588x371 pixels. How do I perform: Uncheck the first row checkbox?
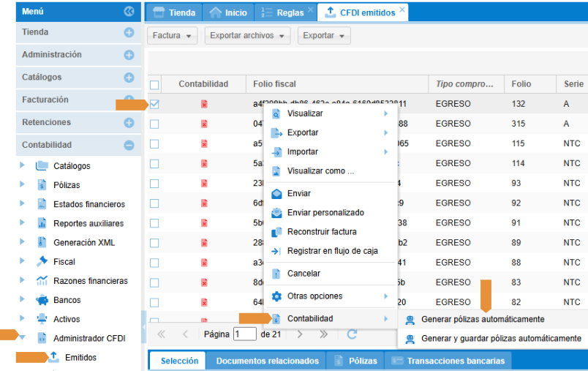click(154, 105)
